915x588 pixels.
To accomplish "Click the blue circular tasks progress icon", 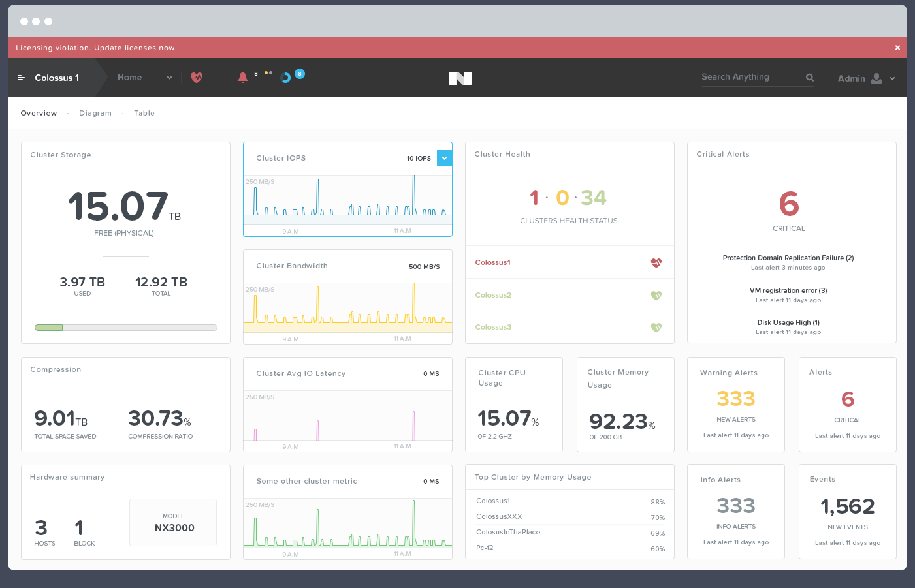I will 285,78.
